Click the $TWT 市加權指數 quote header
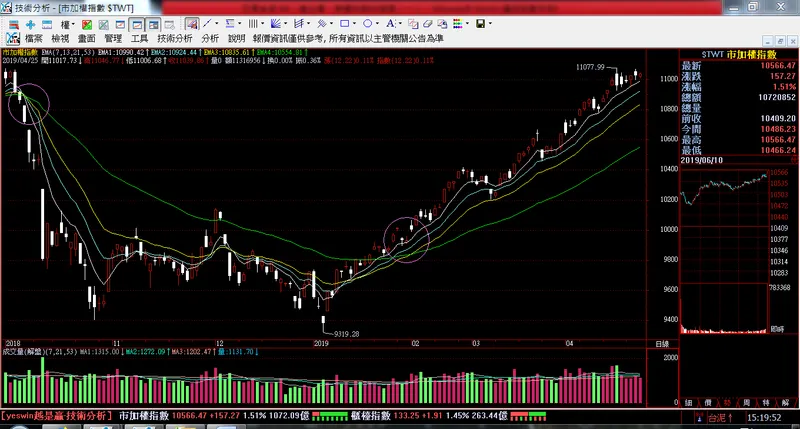Image resolution: width=800 pixels, height=429 pixels. (x=738, y=54)
